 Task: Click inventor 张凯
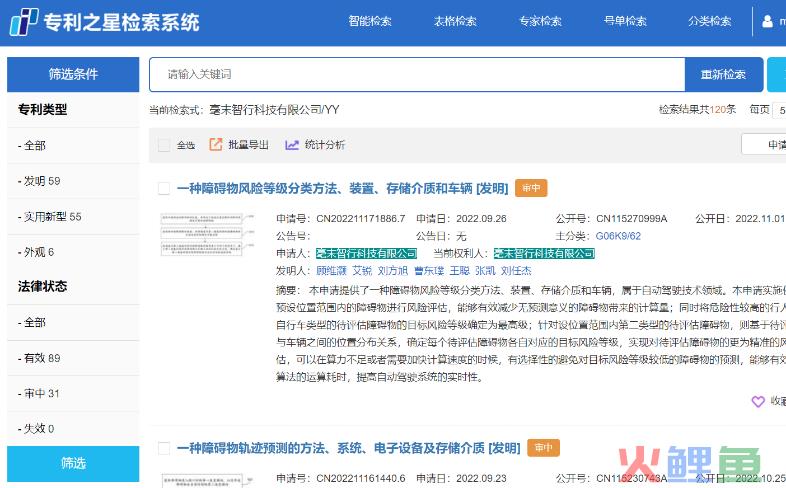485,271
